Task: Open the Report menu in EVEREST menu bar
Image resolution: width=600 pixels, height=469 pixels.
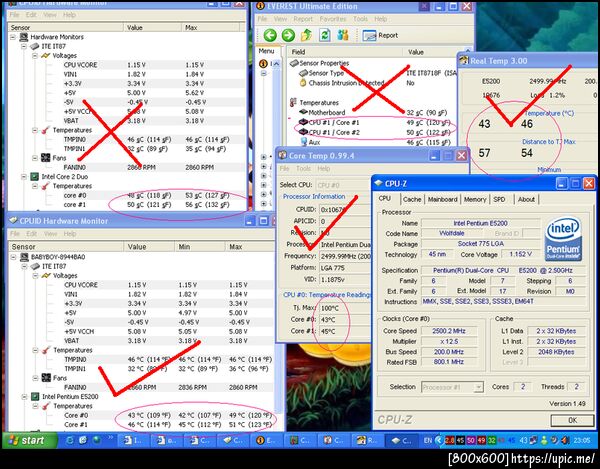Action: (x=303, y=19)
